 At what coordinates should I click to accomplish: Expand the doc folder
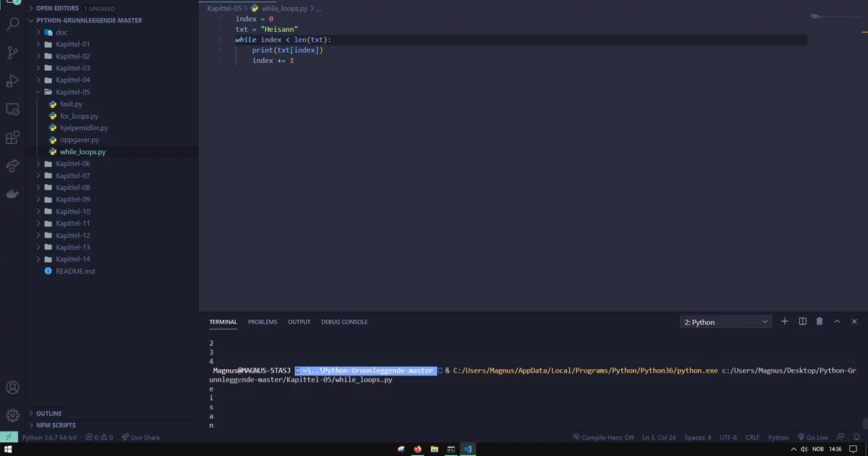(61, 33)
